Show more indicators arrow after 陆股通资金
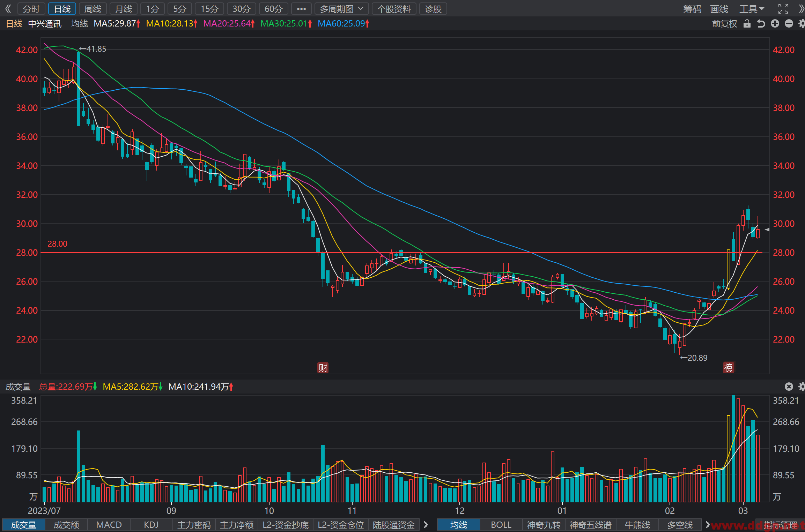 (x=426, y=525)
